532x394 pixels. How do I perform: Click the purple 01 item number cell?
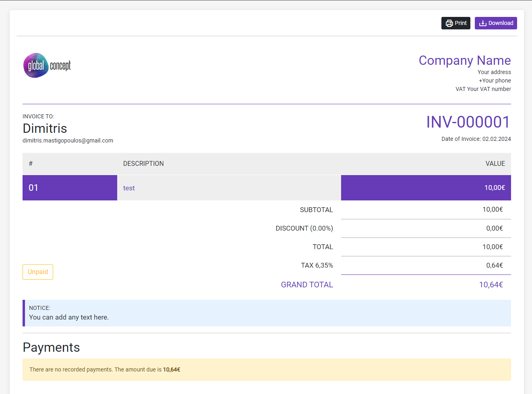[x=70, y=188]
